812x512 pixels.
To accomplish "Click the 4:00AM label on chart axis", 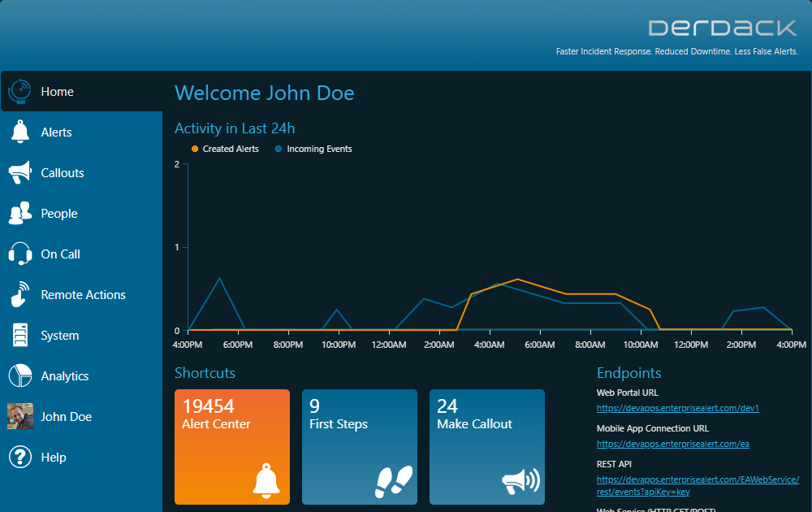I will (489, 345).
